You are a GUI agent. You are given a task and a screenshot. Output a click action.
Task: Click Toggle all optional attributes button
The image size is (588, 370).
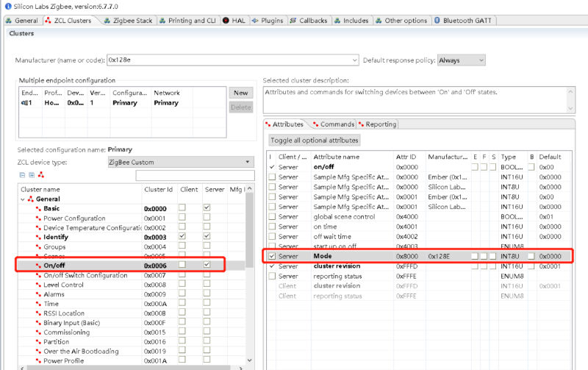[x=315, y=140]
